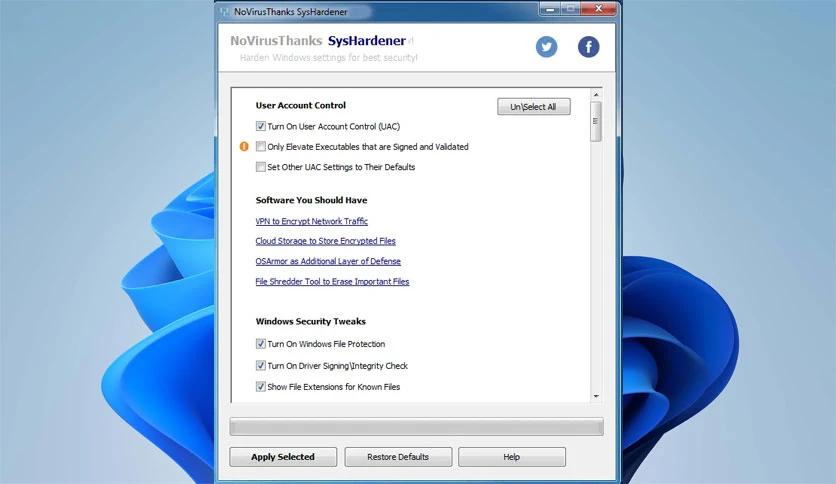Click the settings list scrollbar down arrow

(596, 396)
